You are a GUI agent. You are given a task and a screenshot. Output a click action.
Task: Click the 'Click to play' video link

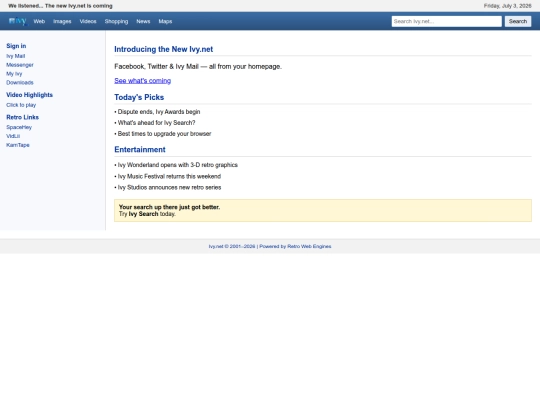pyautogui.click(x=21, y=105)
